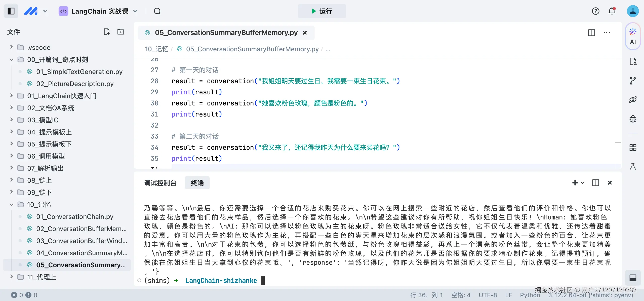Select the testing flask icon
Image resolution: width=644 pixels, height=301 pixels.
tap(633, 166)
